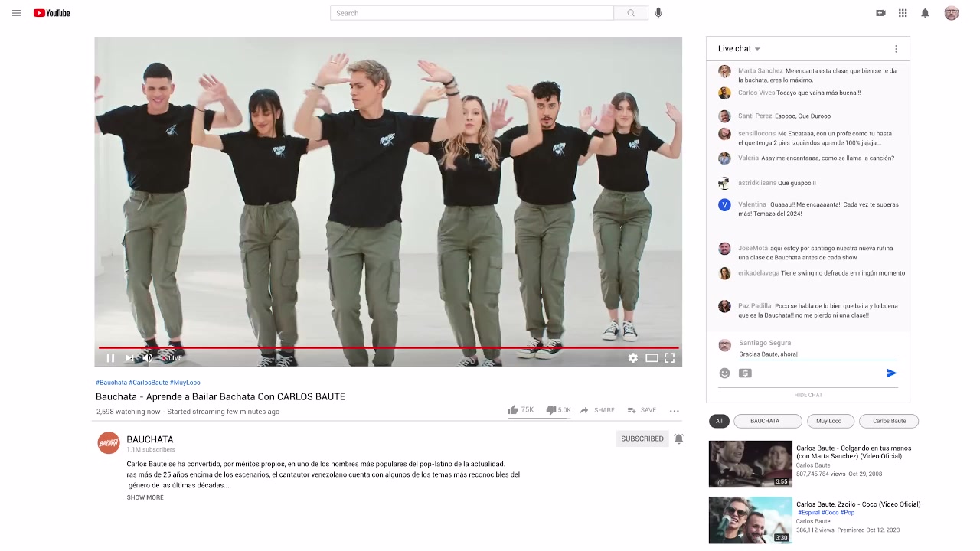Toggle channel notification bell
Image resolution: width=980 pixels, height=551 pixels.
point(678,439)
